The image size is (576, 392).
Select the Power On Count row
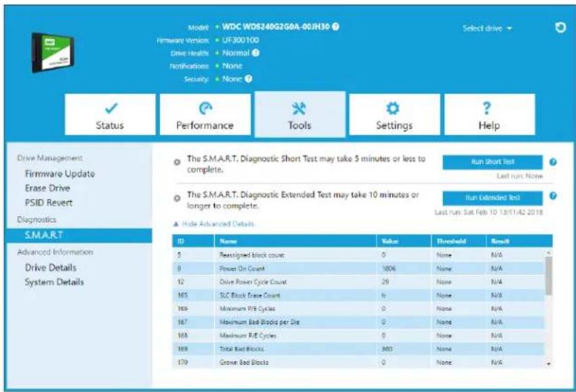point(359,269)
